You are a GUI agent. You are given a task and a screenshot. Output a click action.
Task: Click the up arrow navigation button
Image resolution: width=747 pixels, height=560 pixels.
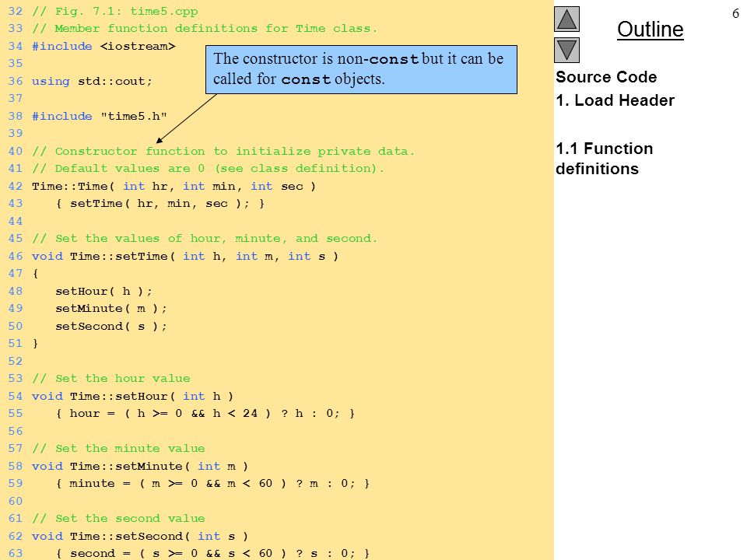point(566,19)
